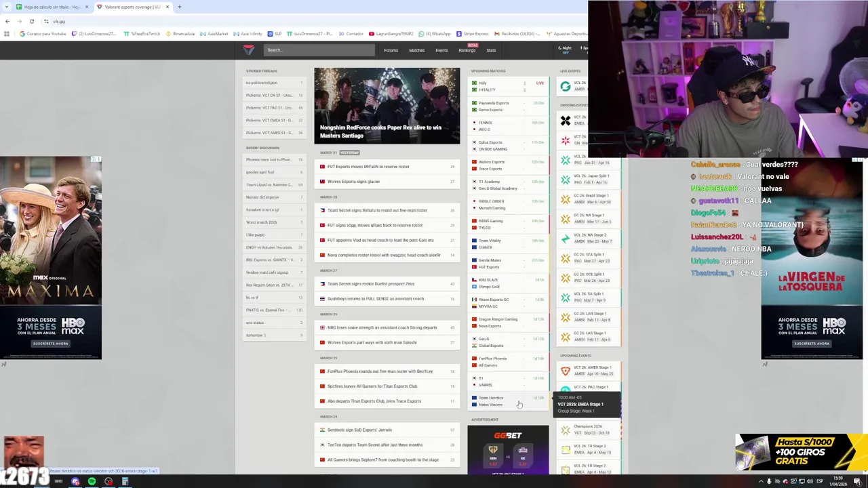Open a new browser tab
Image resolution: width=868 pixels, height=488 pixels.
coord(179,7)
